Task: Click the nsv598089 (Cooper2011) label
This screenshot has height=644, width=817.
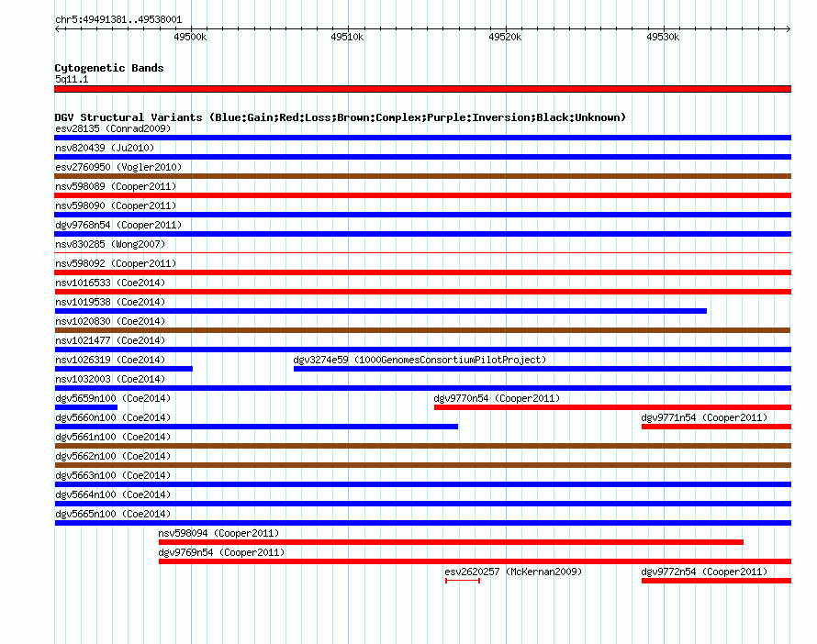Action: pyautogui.click(x=116, y=186)
